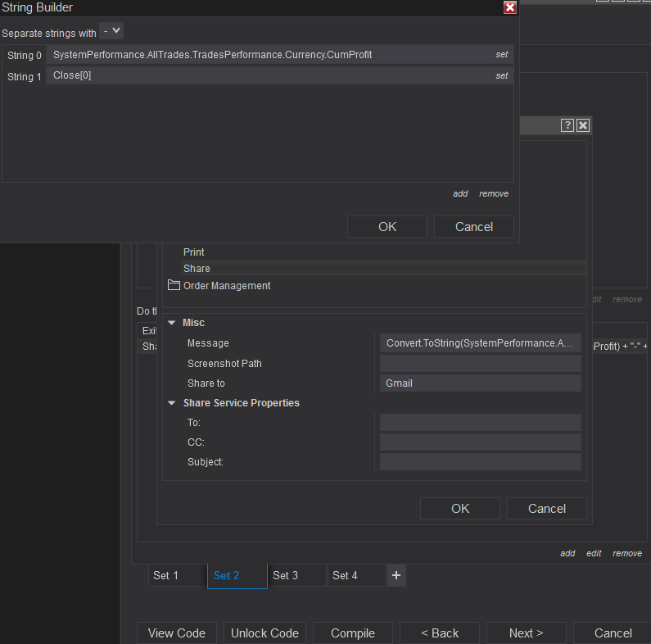Image resolution: width=651 pixels, height=644 pixels.
Task: Click the Compile button
Action: 353,633
